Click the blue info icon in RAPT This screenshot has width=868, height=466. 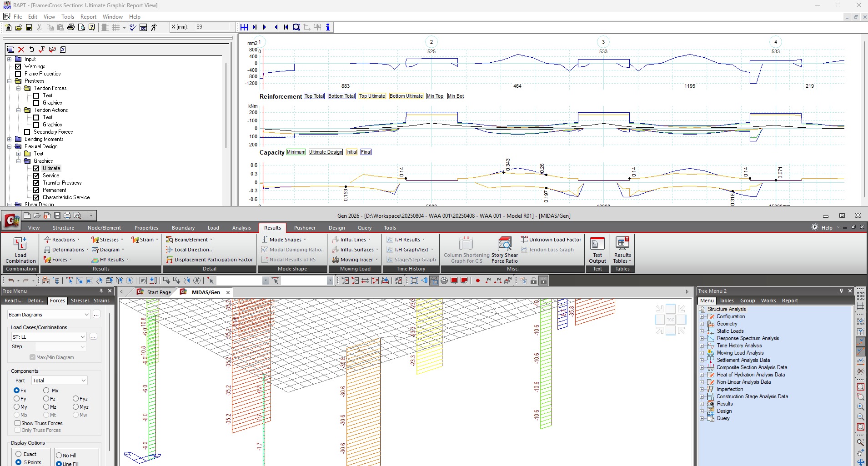[328, 27]
